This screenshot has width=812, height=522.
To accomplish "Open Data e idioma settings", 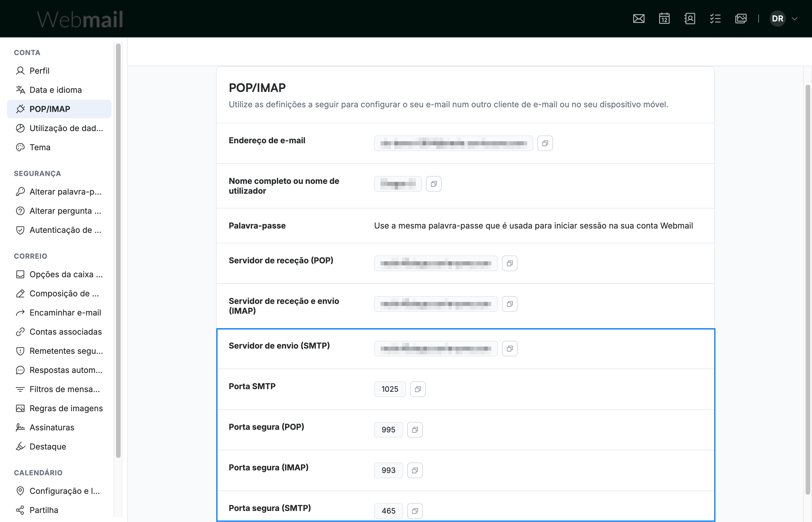I will click(x=59, y=90).
